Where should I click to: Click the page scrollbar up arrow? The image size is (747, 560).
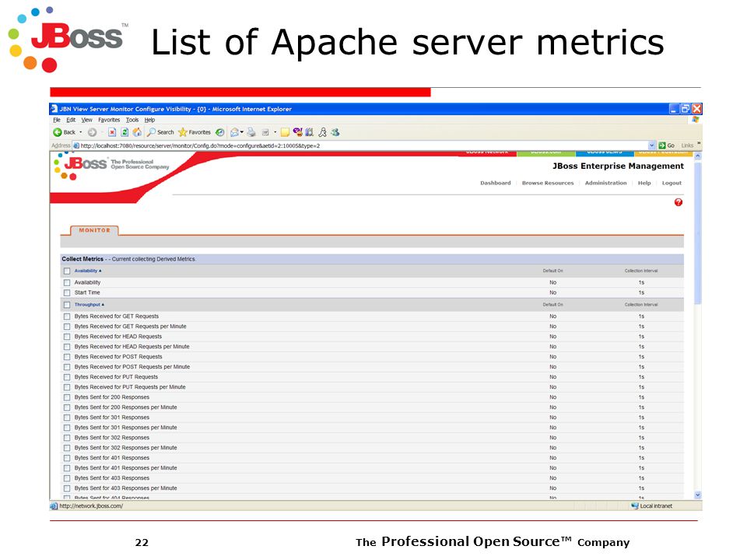coord(697,156)
